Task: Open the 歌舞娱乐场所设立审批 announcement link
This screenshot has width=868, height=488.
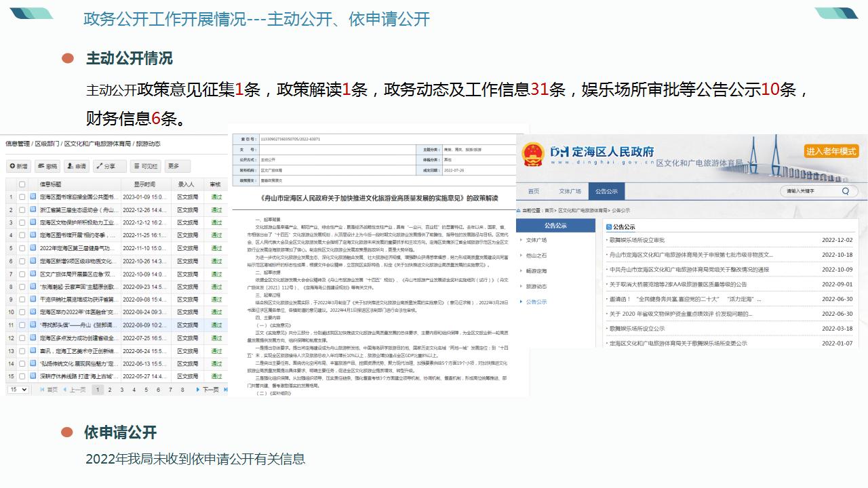Action: (x=637, y=240)
